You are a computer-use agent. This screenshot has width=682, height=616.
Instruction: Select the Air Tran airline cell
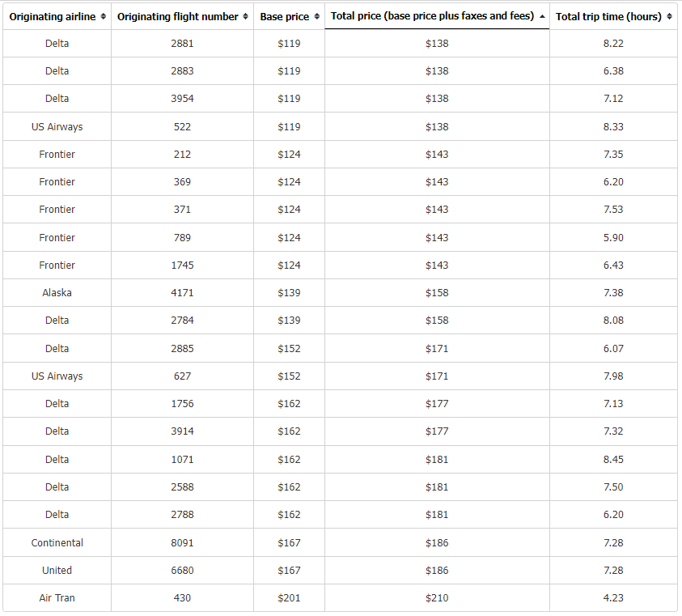[57, 597]
